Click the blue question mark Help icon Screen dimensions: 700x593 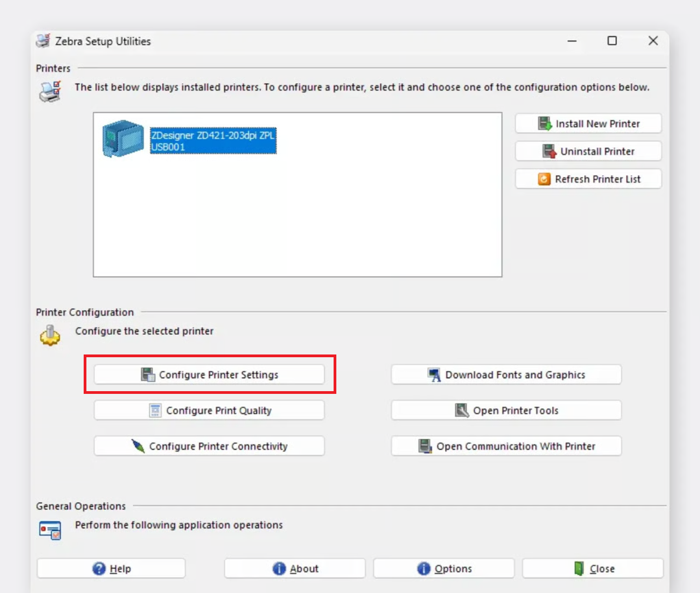(x=99, y=569)
